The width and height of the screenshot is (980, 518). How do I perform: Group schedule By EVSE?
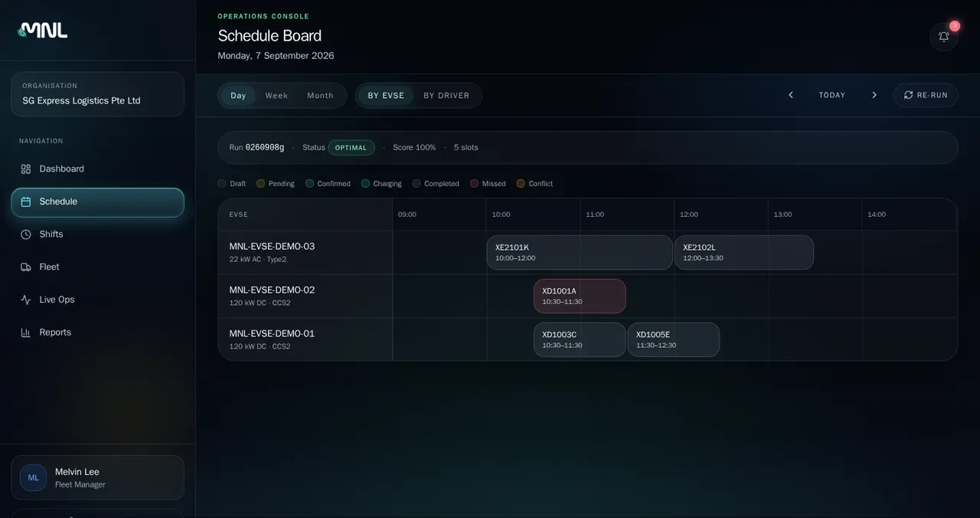(x=386, y=96)
